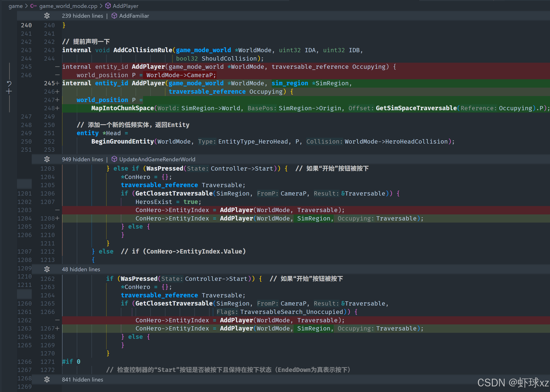Click the plus marker on added line 1267
Screen dimensions: 550x392
57,328
